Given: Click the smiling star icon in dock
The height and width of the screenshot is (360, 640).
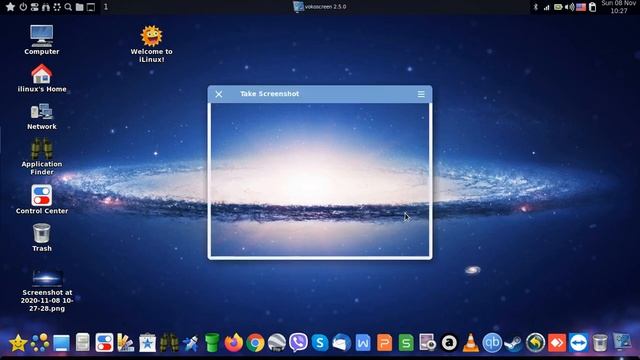Looking at the screenshot, I should click(18, 343).
